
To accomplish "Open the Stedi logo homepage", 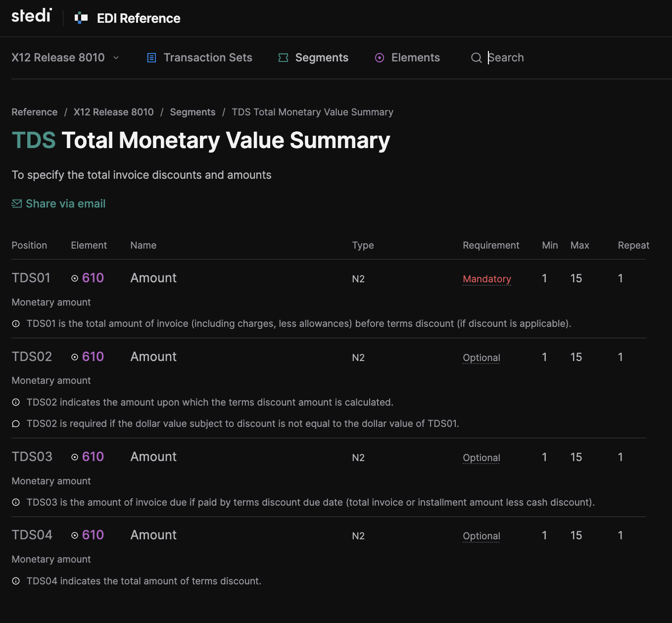I will (x=32, y=16).
